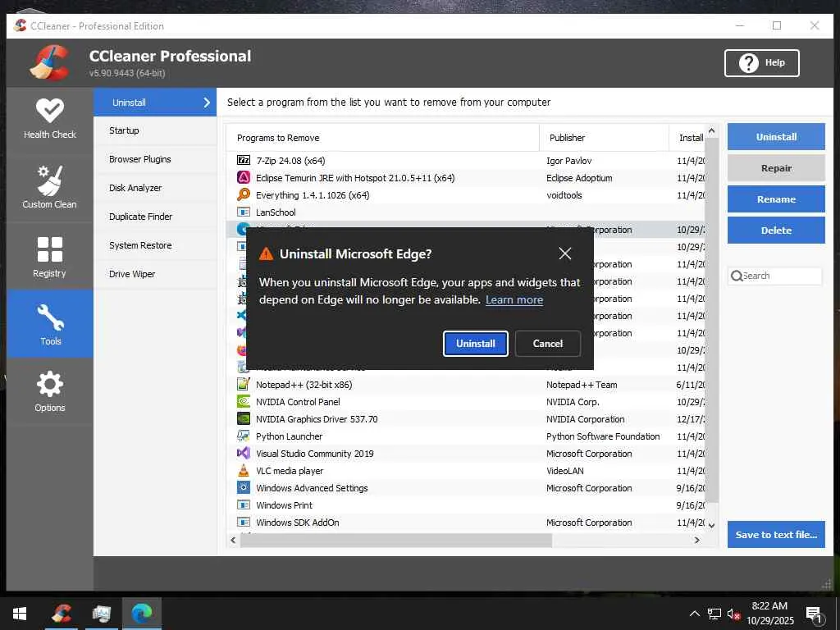Sort by Programs to Remove column
This screenshot has width=840, height=630.
382,138
